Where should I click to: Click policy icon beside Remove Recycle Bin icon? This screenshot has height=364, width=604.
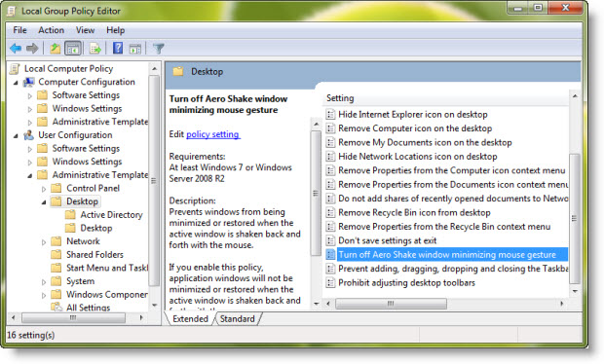pyautogui.click(x=330, y=212)
